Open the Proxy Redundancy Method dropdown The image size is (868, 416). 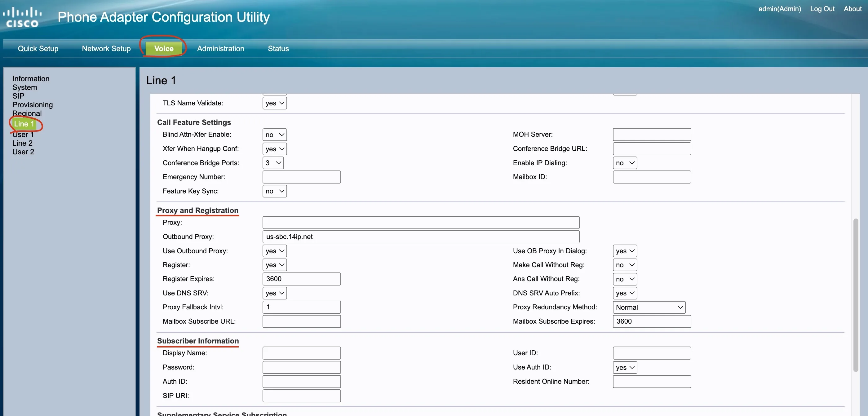coord(649,307)
